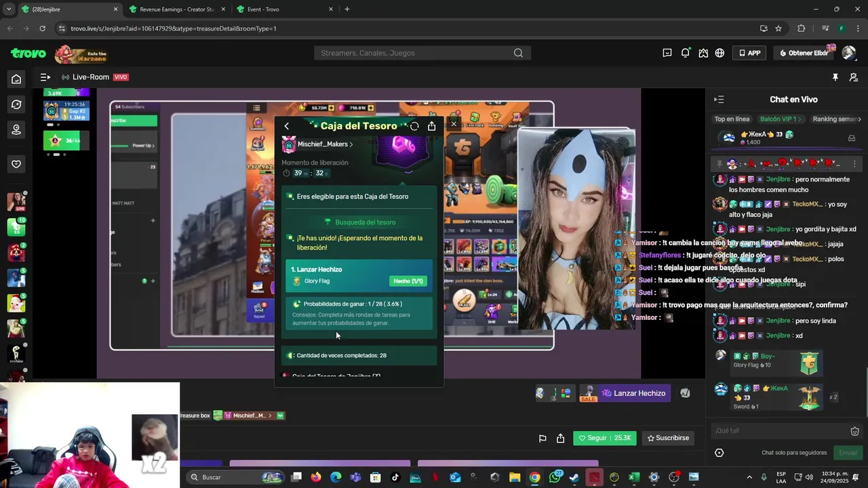Open the user profile avatar menu
This screenshot has width=868, height=488.
[x=848, y=53]
